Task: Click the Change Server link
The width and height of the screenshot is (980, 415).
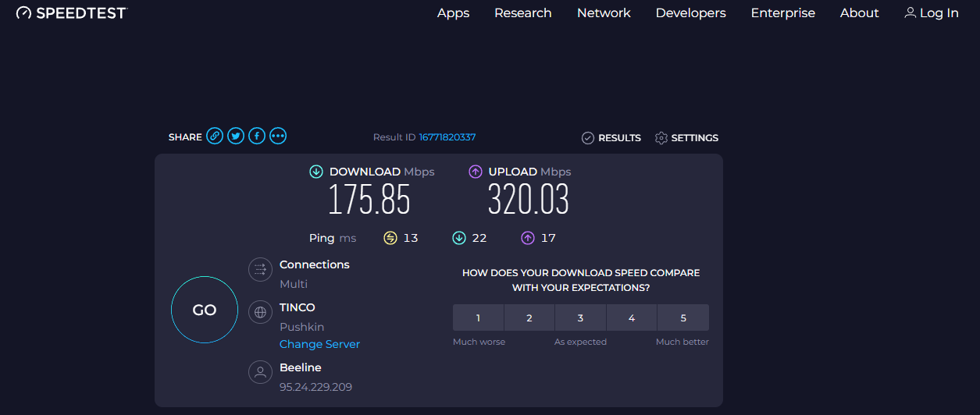Action: 320,344
